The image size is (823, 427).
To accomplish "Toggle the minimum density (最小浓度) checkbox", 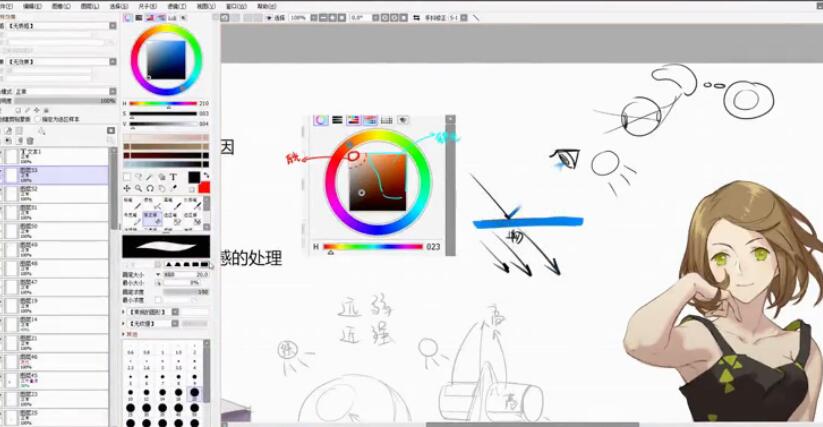I will click(x=159, y=300).
